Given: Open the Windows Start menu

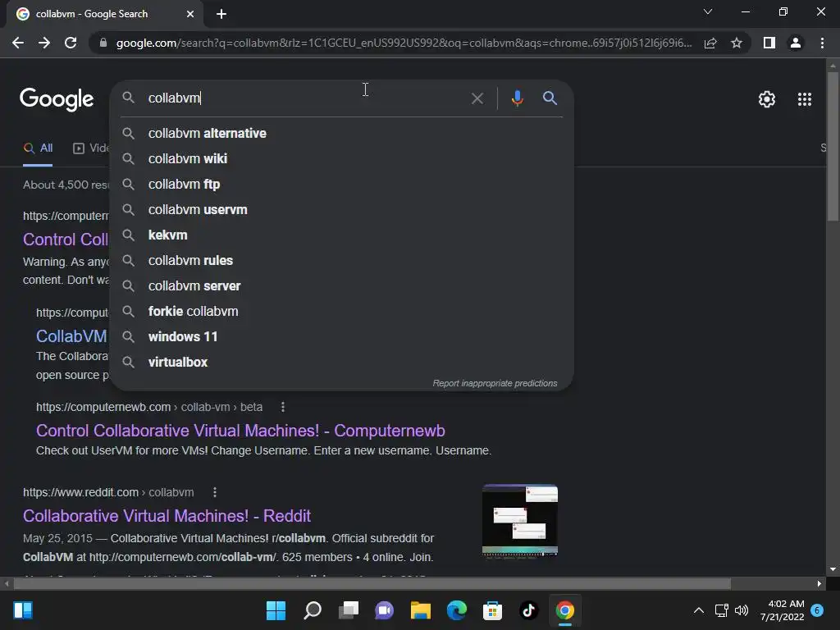Looking at the screenshot, I should coord(276,610).
